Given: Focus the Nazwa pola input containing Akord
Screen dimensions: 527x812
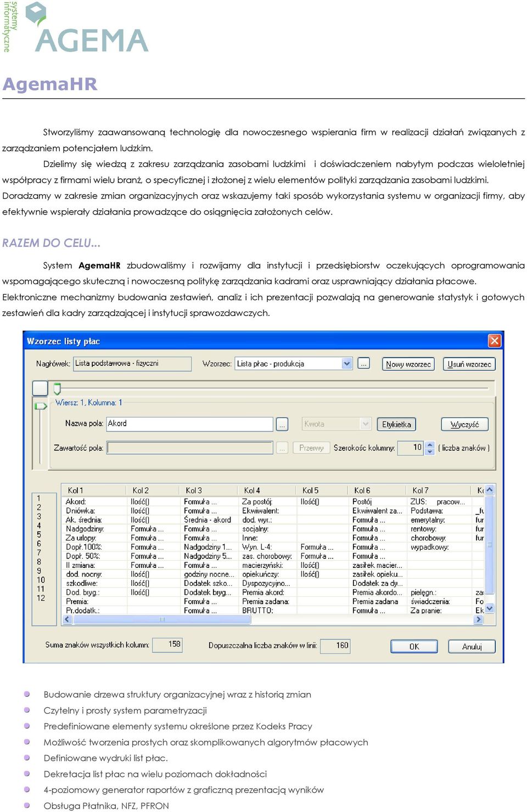Looking at the screenshot, I should (189, 424).
